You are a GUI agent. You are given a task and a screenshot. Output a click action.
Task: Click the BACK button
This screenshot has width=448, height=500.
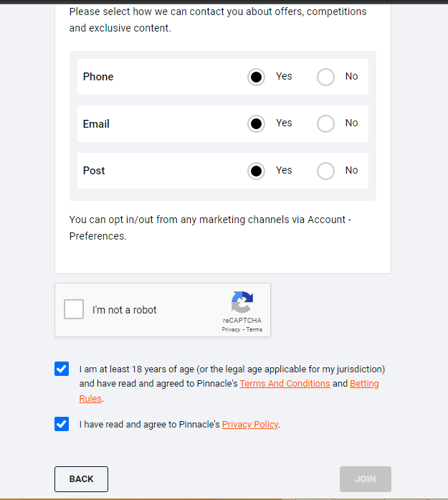[81, 478]
